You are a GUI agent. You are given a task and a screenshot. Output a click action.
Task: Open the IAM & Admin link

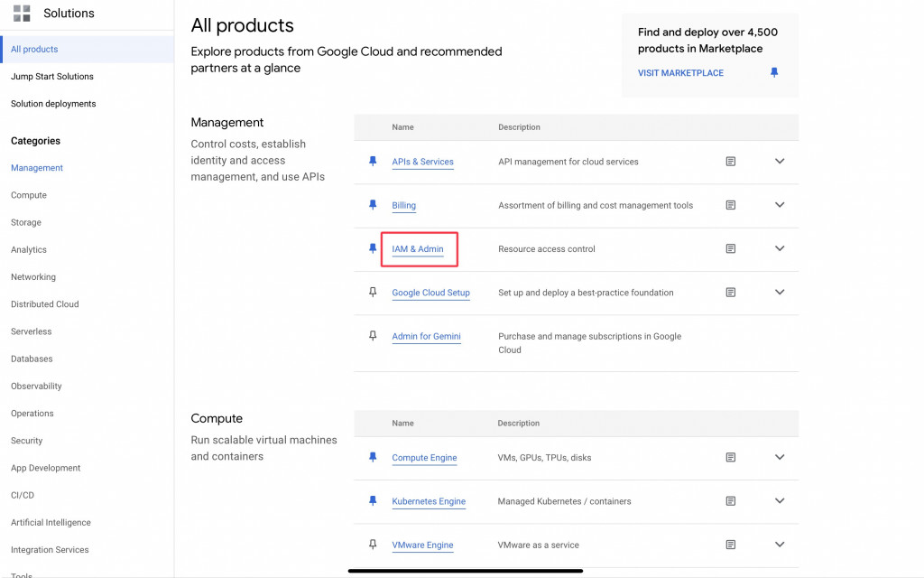pyautogui.click(x=418, y=249)
